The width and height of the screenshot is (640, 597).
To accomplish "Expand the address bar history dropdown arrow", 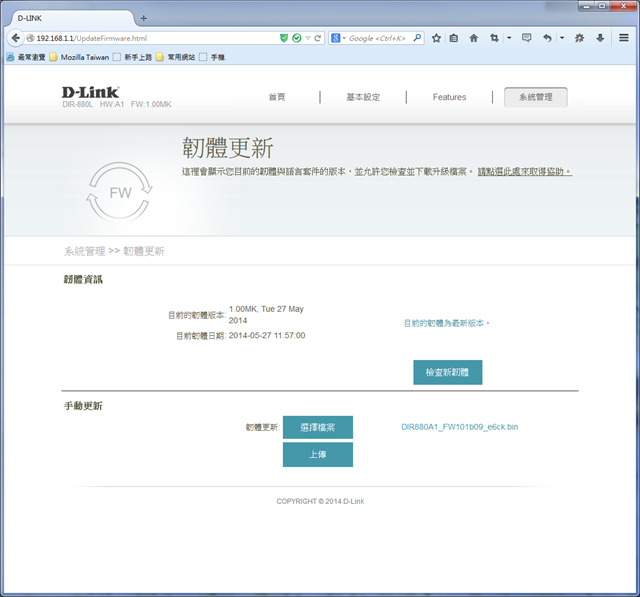I will (x=308, y=38).
